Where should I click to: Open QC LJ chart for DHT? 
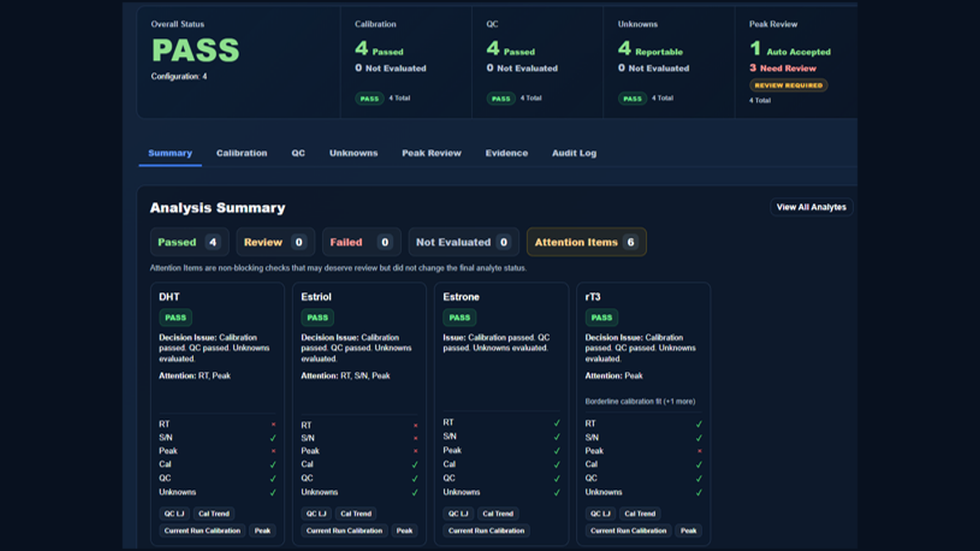pyautogui.click(x=174, y=514)
